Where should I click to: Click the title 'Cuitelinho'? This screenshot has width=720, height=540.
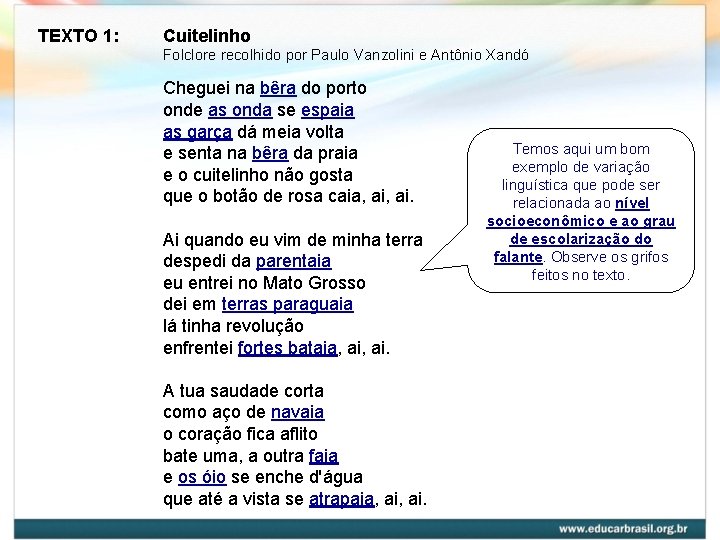tap(207, 36)
